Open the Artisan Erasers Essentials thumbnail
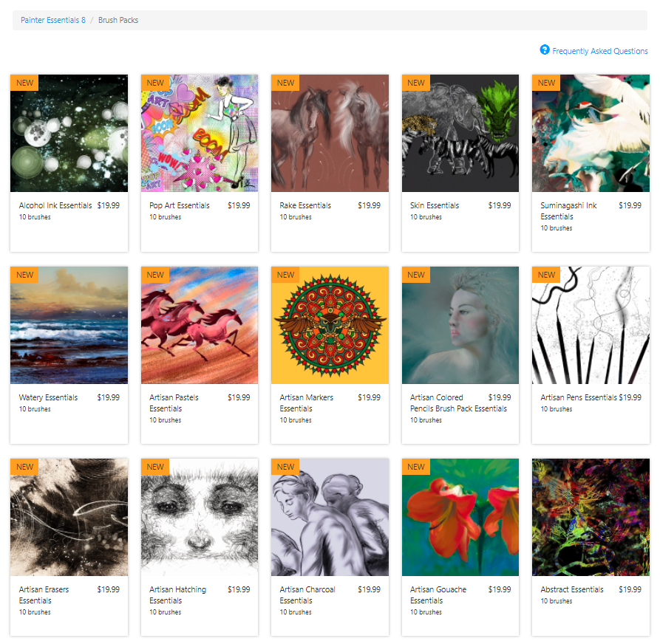The width and height of the screenshot is (660, 644). 69,518
